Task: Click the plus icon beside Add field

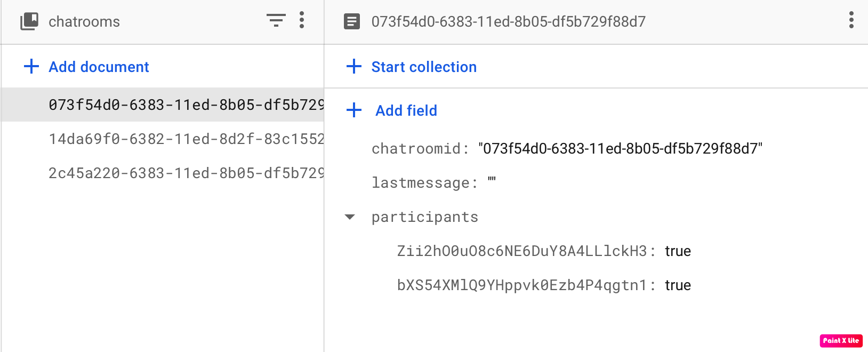Action: (x=354, y=110)
